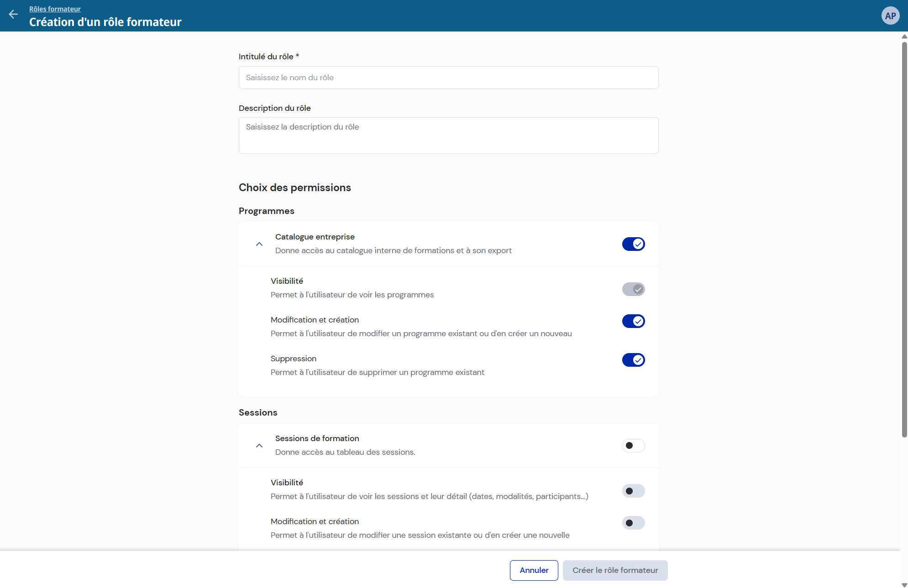Disable programme Suppression permission toggle

(633, 360)
